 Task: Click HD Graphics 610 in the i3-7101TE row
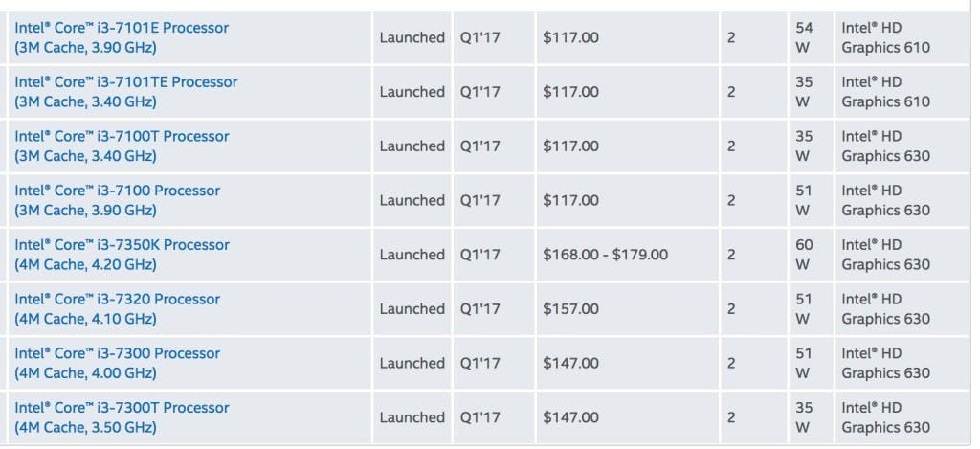(x=885, y=92)
